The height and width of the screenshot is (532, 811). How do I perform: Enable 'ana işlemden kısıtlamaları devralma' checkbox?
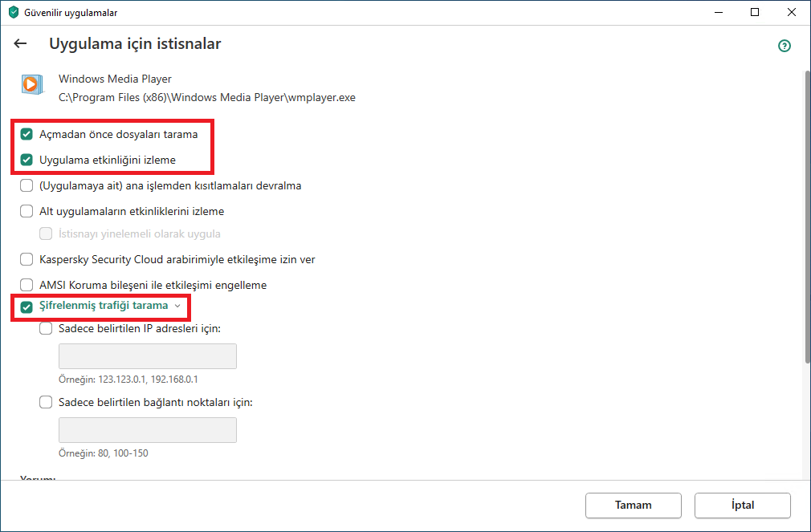tap(26, 185)
